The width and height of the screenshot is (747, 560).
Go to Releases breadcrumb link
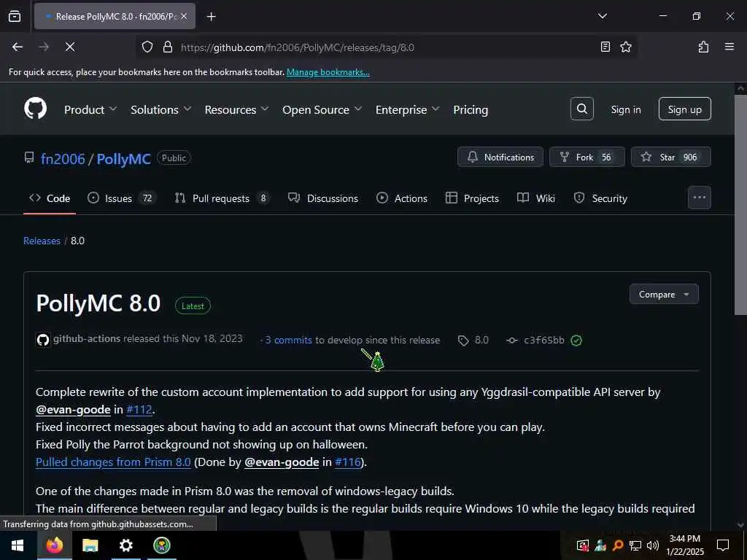pos(42,241)
